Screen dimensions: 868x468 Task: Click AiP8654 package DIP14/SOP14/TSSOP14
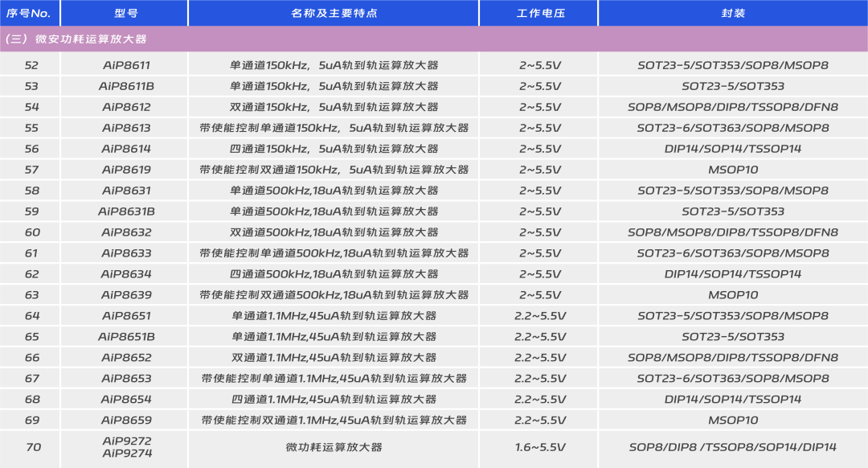pyautogui.click(x=733, y=400)
